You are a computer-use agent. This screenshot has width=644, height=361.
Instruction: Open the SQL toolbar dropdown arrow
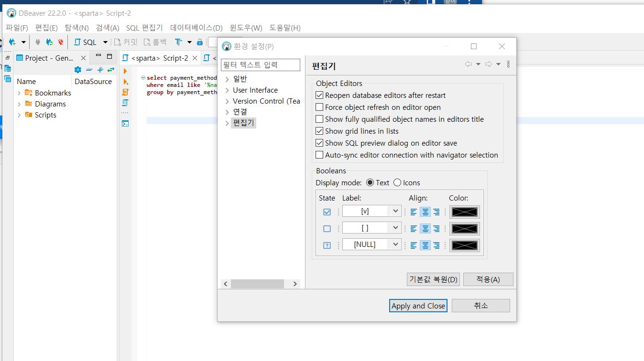(x=105, y=42)
